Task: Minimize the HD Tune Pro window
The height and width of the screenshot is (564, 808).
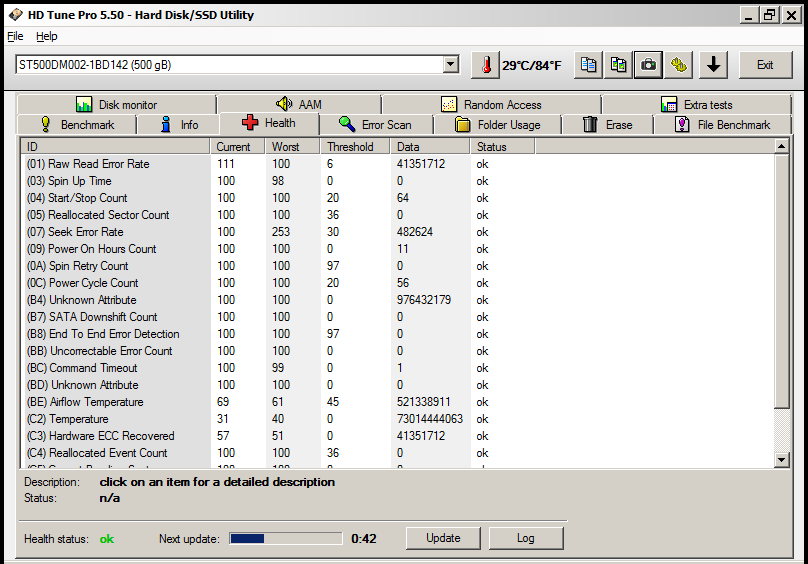Action: point(749,15)
